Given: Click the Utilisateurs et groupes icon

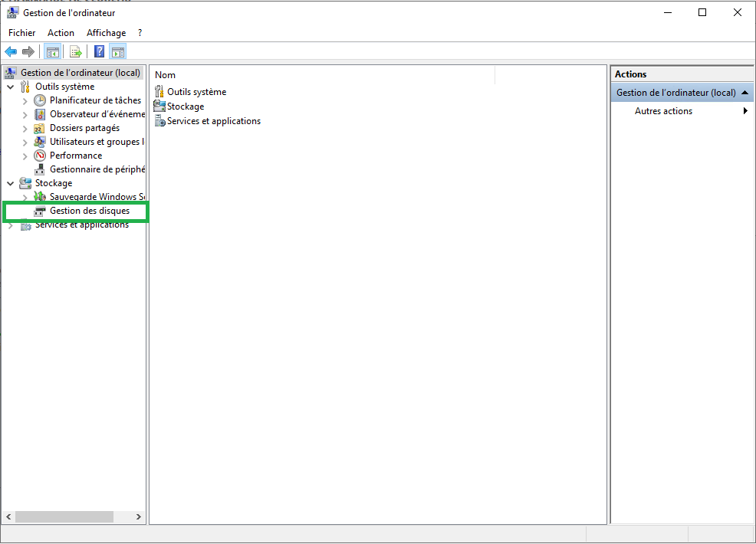Looking at the screenshot, I should click(40, 142).
